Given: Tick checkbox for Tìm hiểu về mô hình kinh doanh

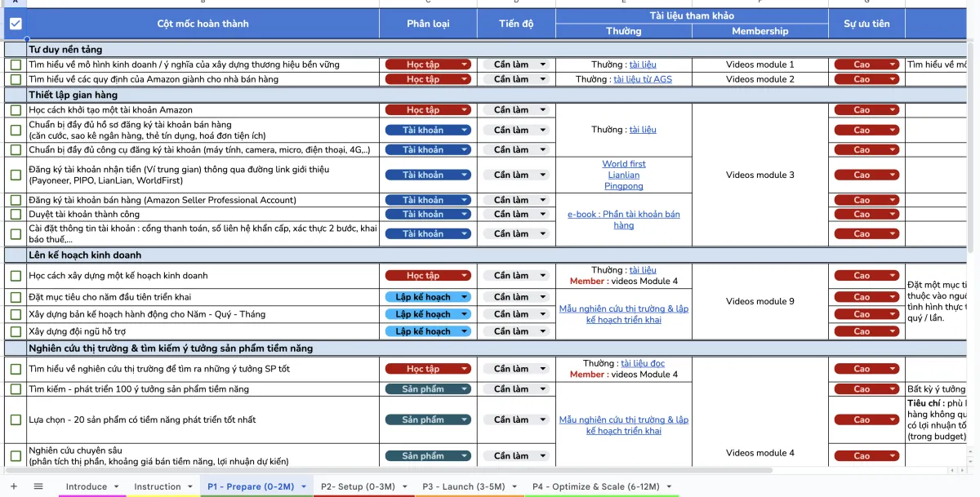Looking at the screenshot, I should (x=16, y=64).
